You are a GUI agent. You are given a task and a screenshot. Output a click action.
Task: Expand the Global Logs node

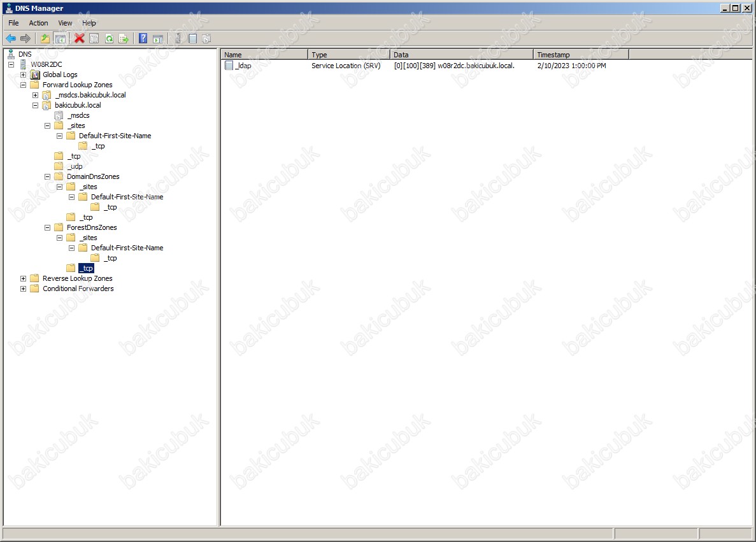(x=23, y=75)
